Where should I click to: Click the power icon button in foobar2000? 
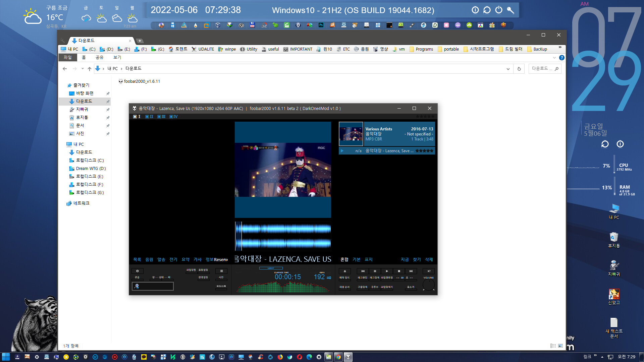tap(137, 271)
